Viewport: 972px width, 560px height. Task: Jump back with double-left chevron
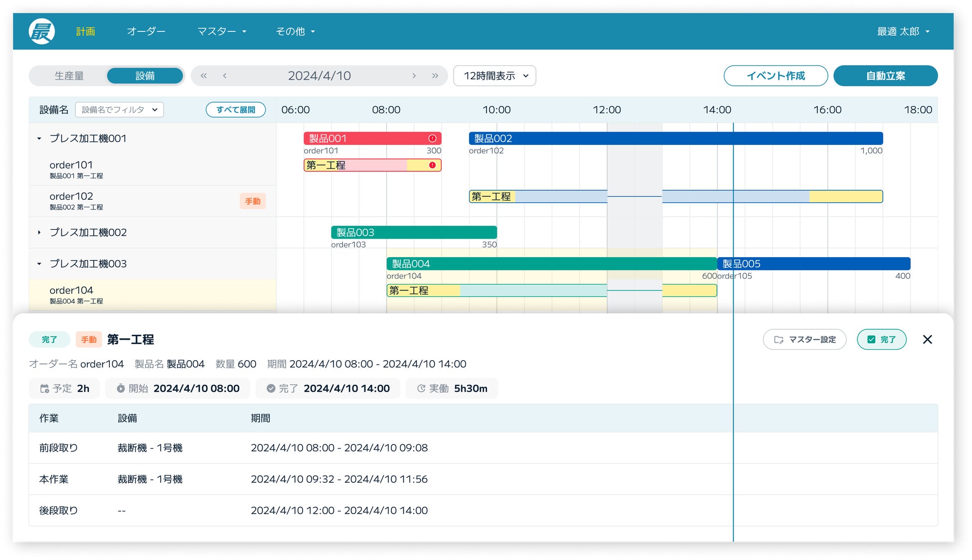tap(203, 76)
